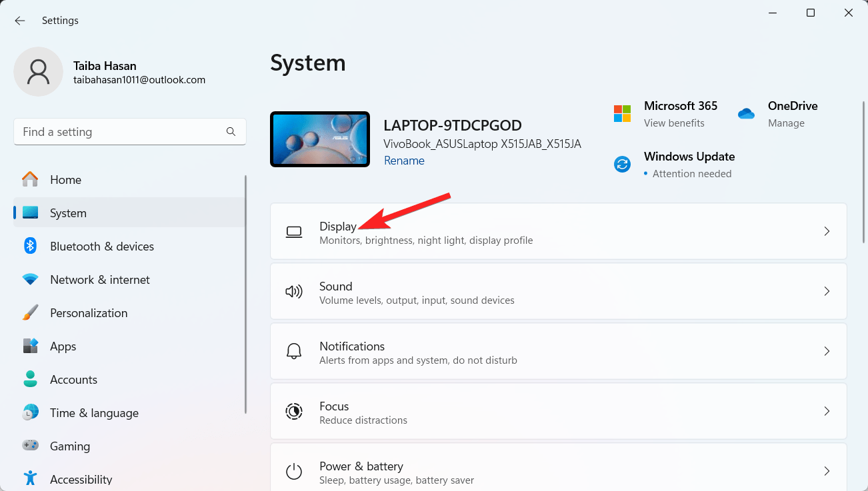Expand the Sound settings row chevron
Image resolution: width=868 pixels, height=491 pixels.
(827, 291)
